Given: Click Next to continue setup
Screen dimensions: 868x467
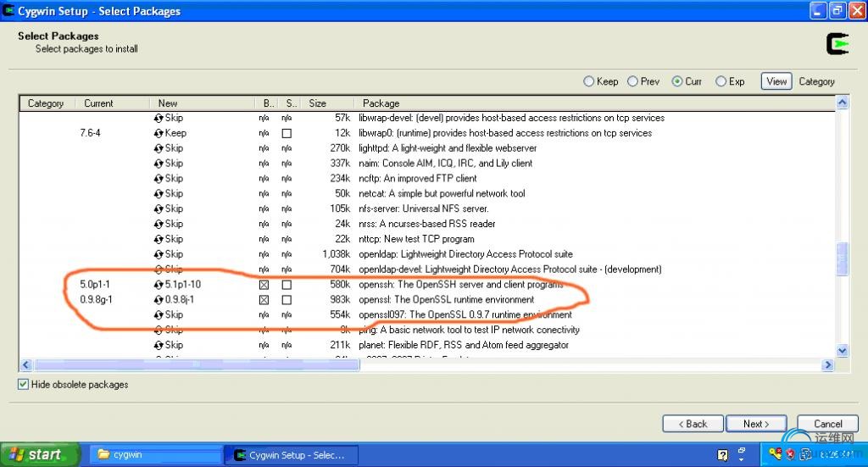Looking at the screenshot, I should pos(756,424).
